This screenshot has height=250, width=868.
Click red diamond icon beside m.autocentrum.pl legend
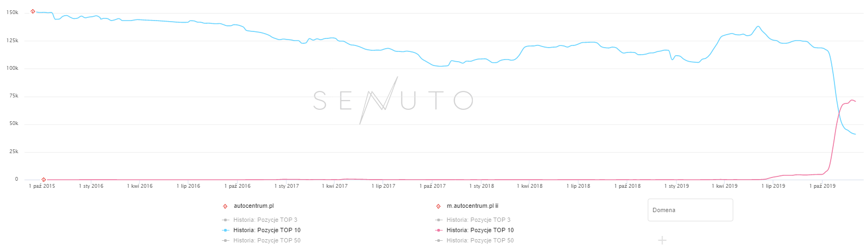438,206
